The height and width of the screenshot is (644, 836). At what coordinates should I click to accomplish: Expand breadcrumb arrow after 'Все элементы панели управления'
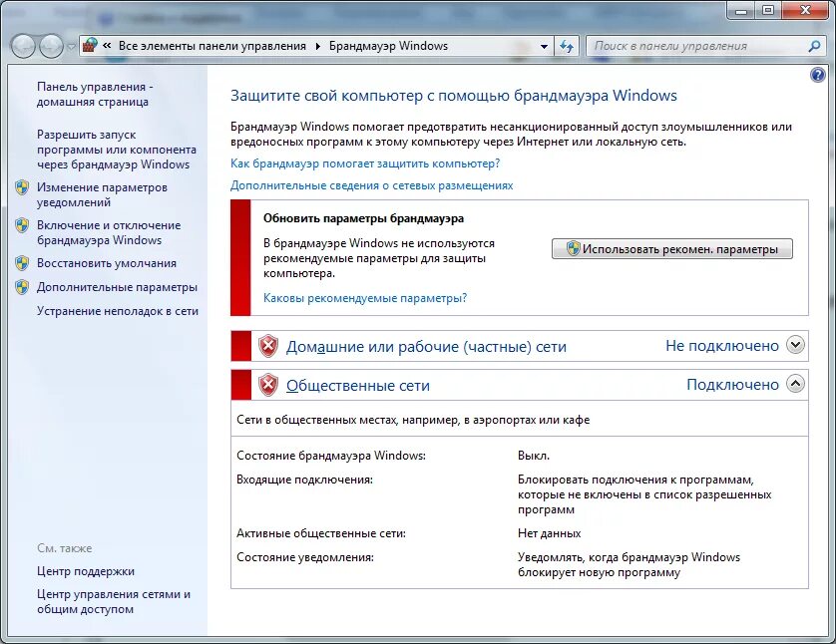click(318, 46)
